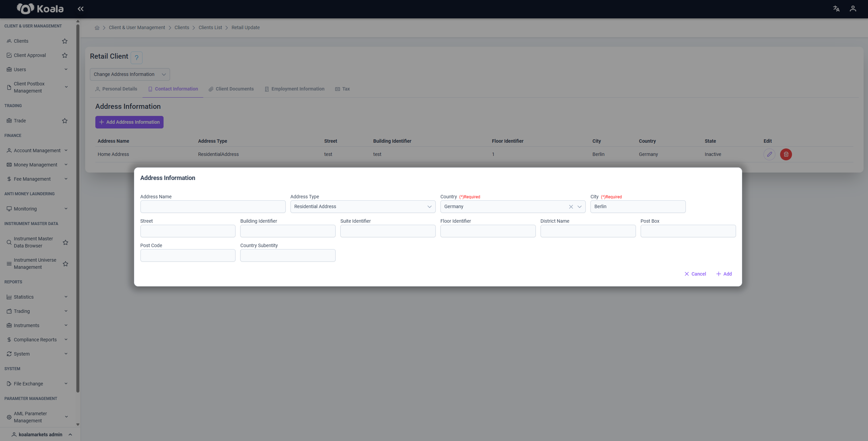
Task: Focus the Street input field
Action: (x=188, y=231)
